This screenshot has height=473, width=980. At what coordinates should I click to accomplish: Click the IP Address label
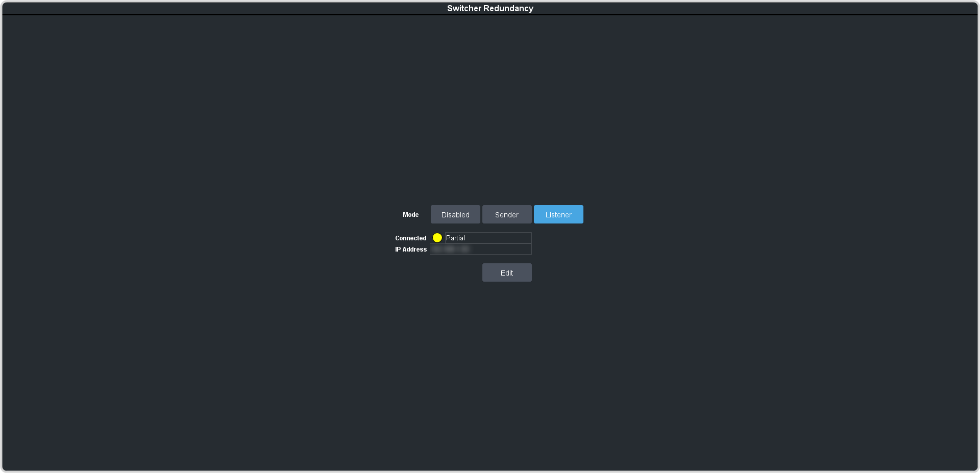point(410,250)
